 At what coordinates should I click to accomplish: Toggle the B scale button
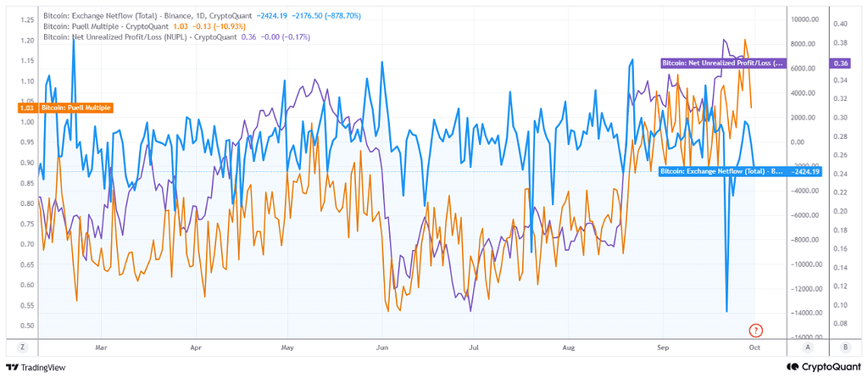click(845, 347)
